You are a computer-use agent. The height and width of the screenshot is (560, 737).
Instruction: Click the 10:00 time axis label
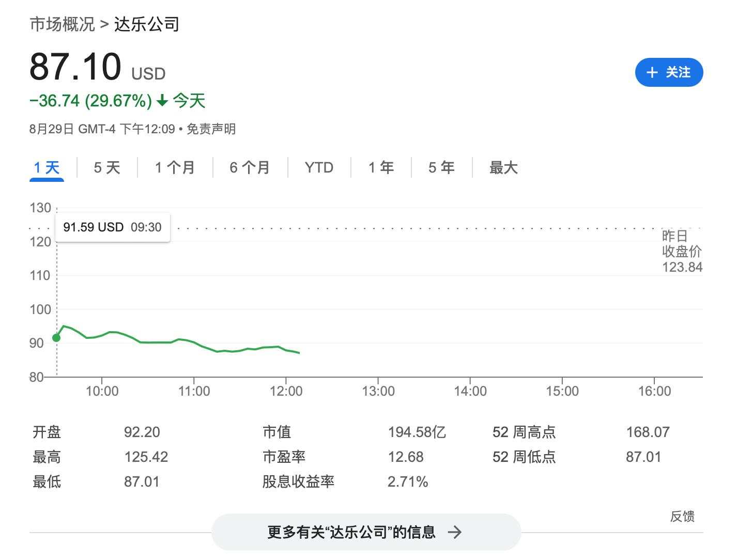(102, 391)
